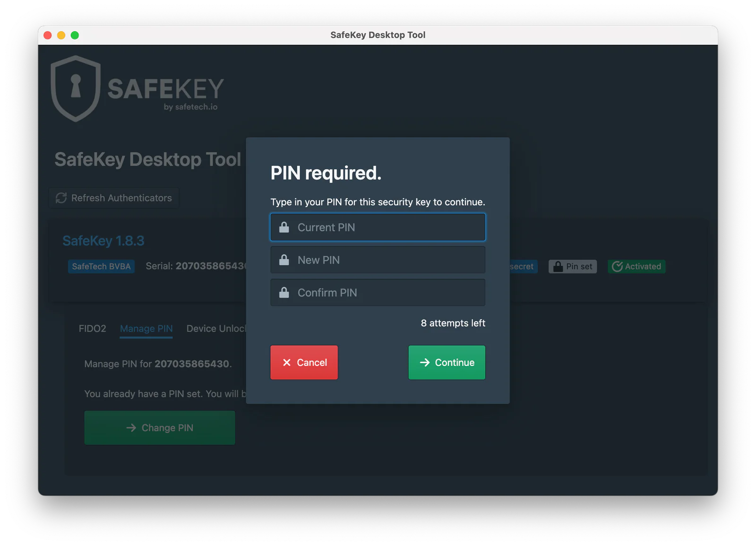
Task: Continue with the PIN change
Action: [447, 363]
